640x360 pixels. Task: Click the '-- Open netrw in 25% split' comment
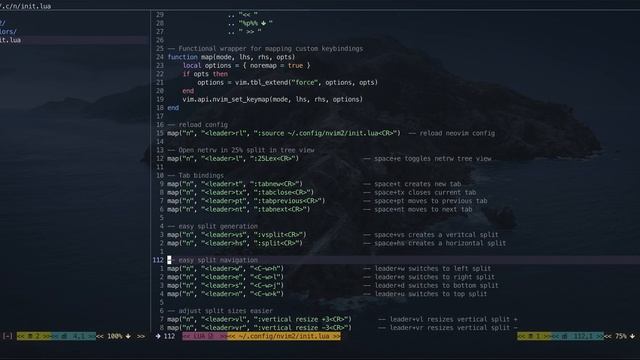point(241,150)
